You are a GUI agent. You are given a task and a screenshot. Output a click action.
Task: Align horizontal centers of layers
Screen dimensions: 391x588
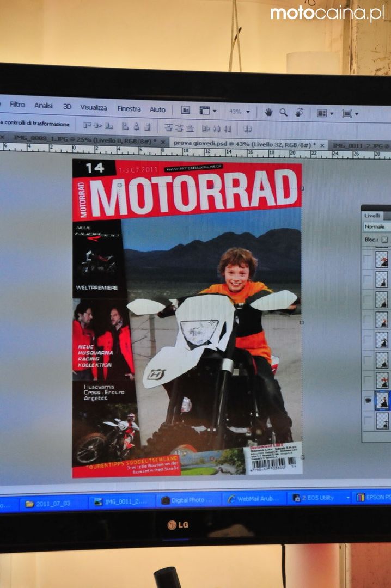(x=136, y=127)
